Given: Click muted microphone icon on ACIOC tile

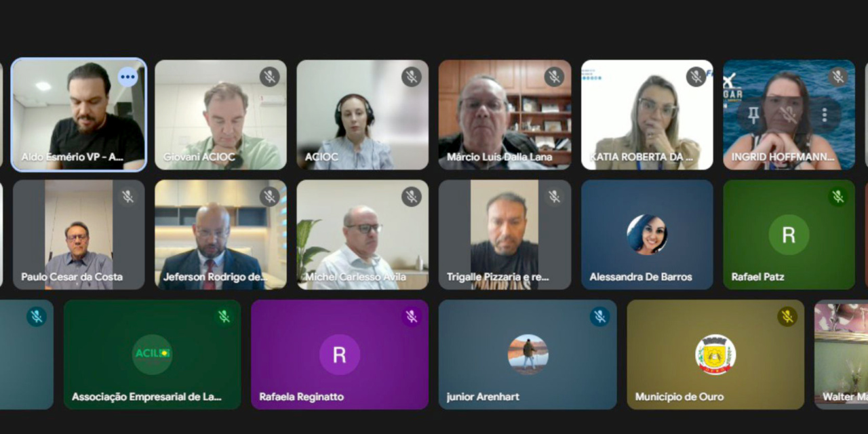Looking at the screenshot, I should point(411,77).
